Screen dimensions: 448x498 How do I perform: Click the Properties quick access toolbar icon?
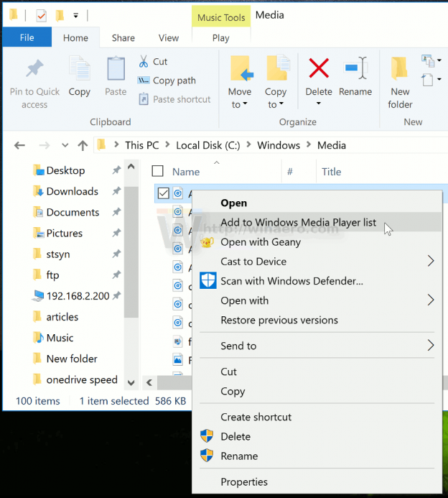(41, 15)
